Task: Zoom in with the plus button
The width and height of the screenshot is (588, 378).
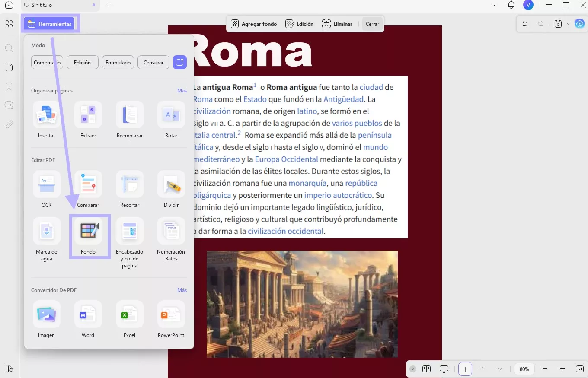Action: click(x=562, y=369)
